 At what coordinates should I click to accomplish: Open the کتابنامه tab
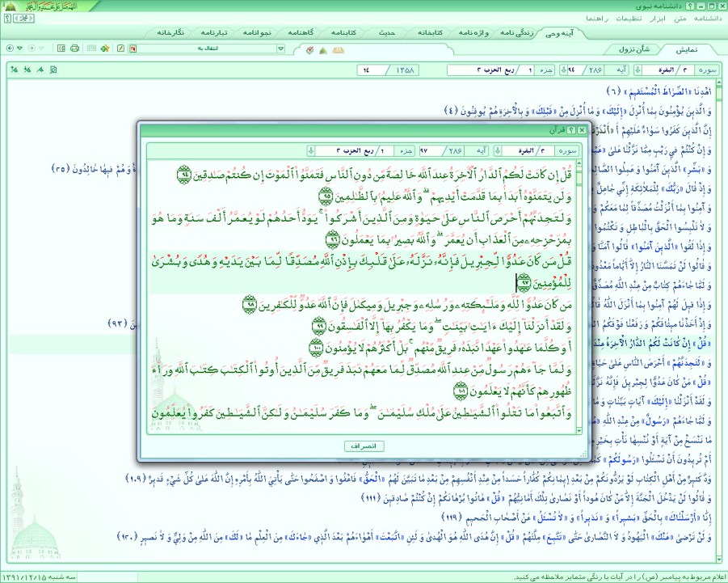point(343,33)
